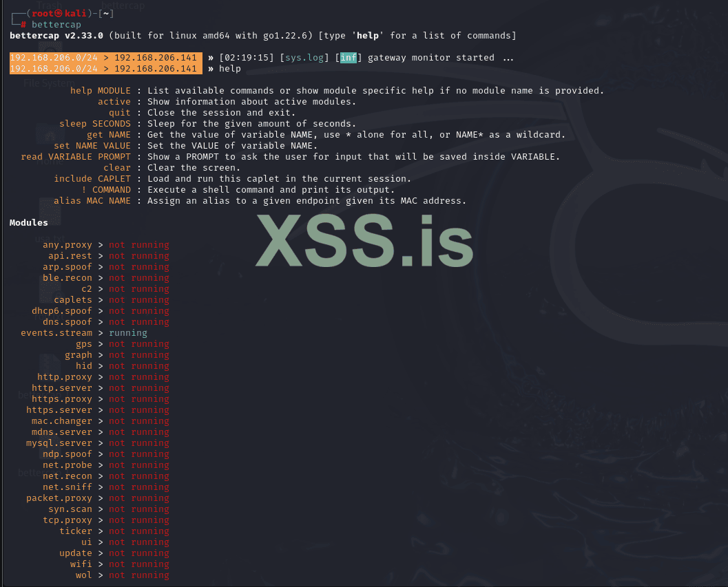The width and height of the screenshot is (728, 587).
Task: Click the 'syn.scan' module name
Action: tap(70, 509)
